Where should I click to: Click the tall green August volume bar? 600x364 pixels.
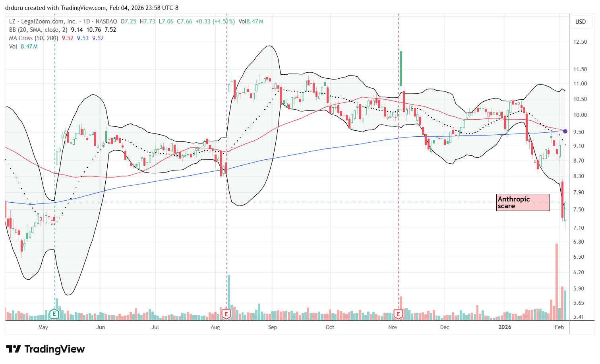[229, 297]
